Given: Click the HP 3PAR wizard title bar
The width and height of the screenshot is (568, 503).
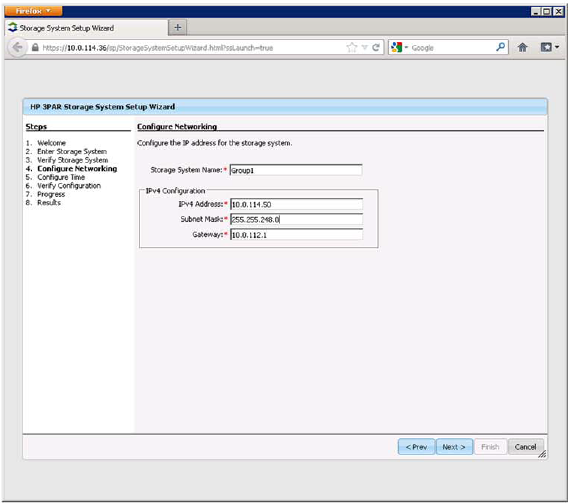Looking at the screenshot, I should (285, 107).
